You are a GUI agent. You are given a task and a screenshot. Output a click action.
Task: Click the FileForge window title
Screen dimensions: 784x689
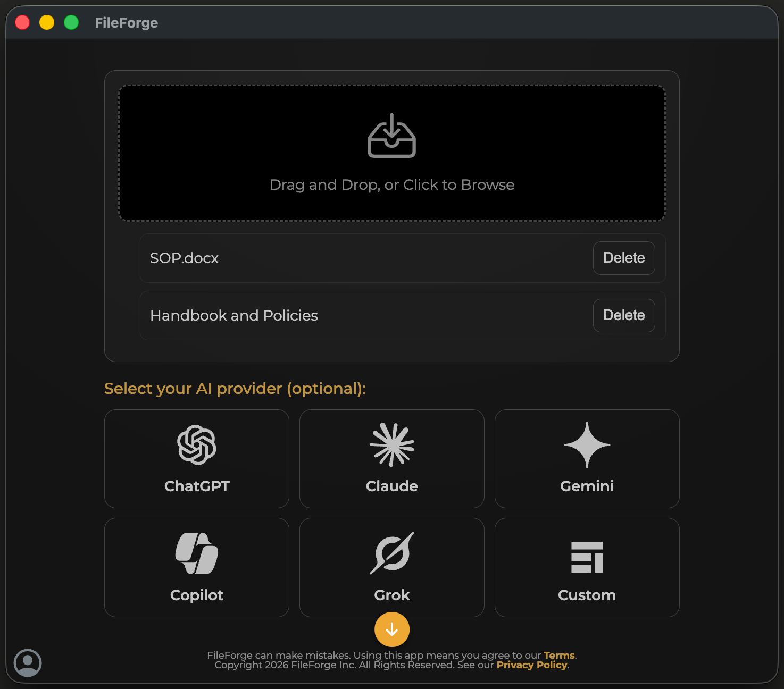tap(127, 23)
